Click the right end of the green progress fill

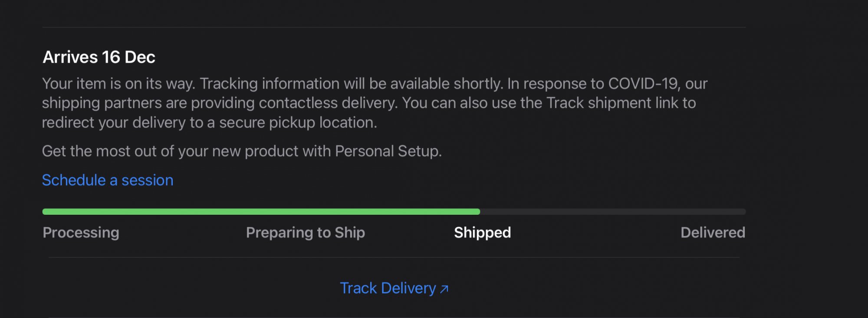point(477,212)
